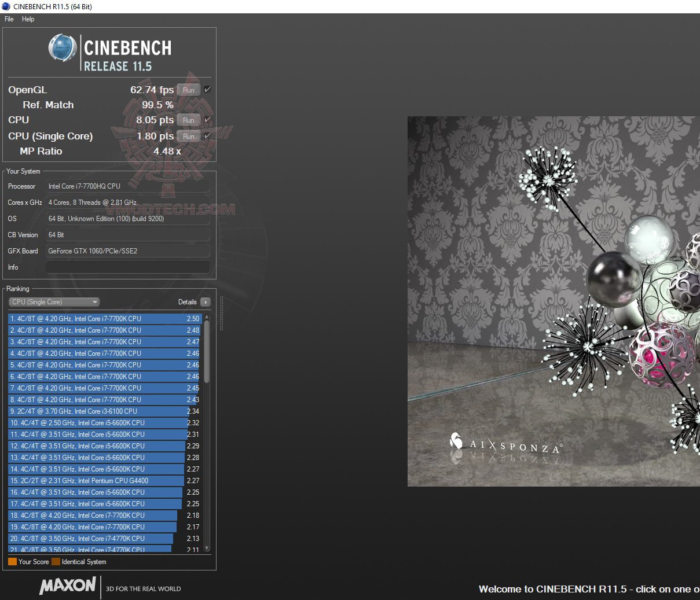Select ranking entry 10 at 2.50 GHz i5-6600K

click(105, 423)
